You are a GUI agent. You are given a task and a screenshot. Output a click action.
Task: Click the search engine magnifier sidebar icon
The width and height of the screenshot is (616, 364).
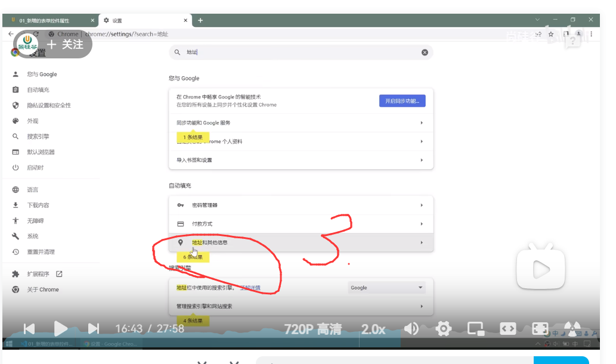click(x=16, y=136)
